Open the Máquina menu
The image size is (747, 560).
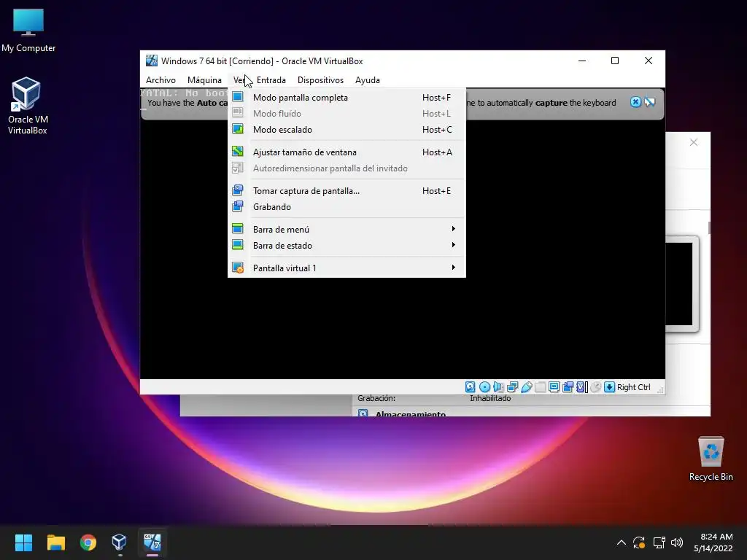pyautogui.click(x=204, y=80)
